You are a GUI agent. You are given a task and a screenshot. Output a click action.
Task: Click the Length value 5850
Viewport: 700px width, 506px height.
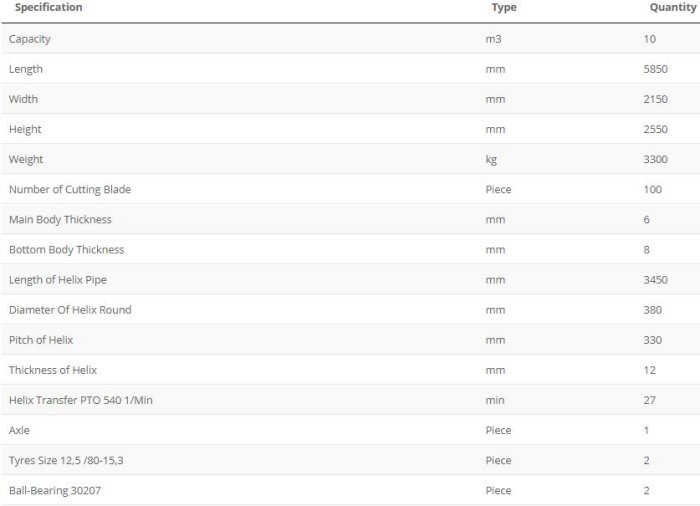click(x=655, y=69)
